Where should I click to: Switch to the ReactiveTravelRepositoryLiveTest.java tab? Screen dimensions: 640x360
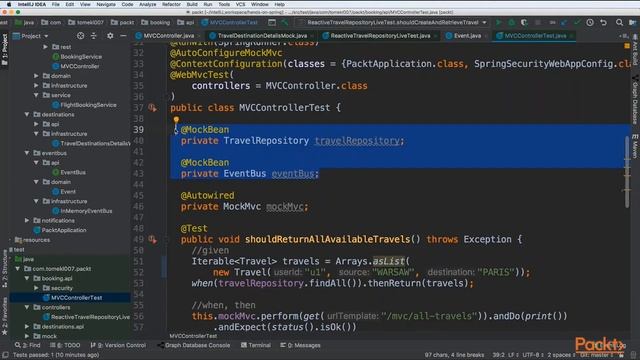[380, 36]
